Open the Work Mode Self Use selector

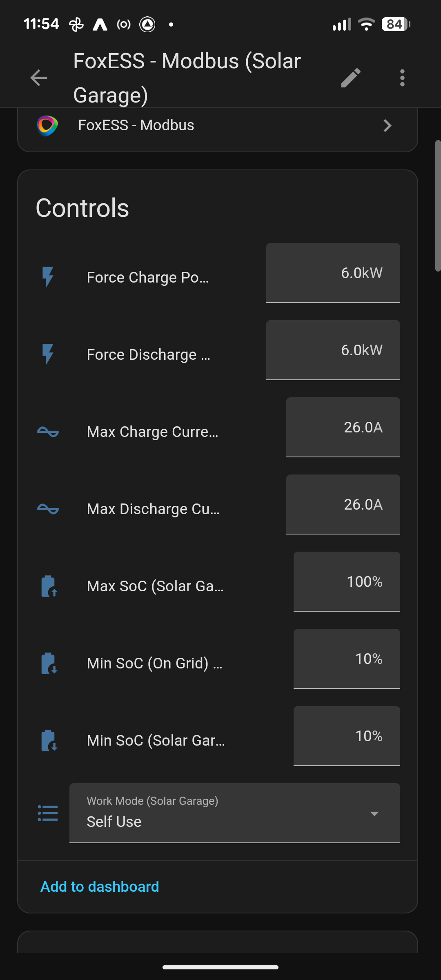pos(235,813)
